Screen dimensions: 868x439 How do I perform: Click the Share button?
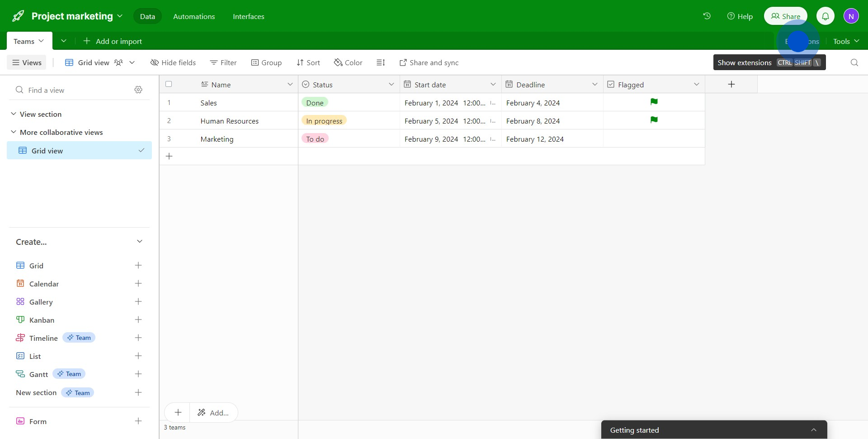(785, 16)
